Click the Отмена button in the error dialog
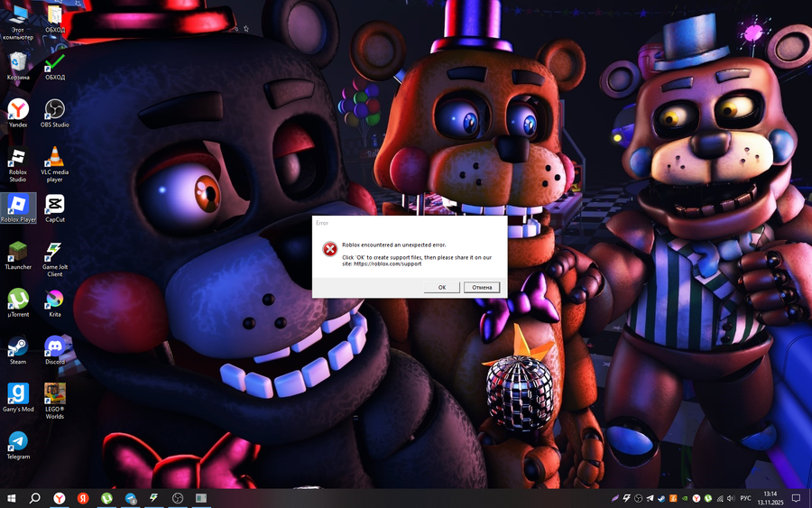 click(482, 288)
